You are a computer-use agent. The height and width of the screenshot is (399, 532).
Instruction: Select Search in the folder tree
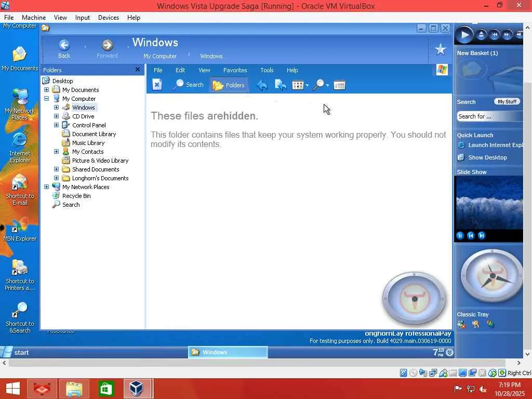tap(71, 205)
